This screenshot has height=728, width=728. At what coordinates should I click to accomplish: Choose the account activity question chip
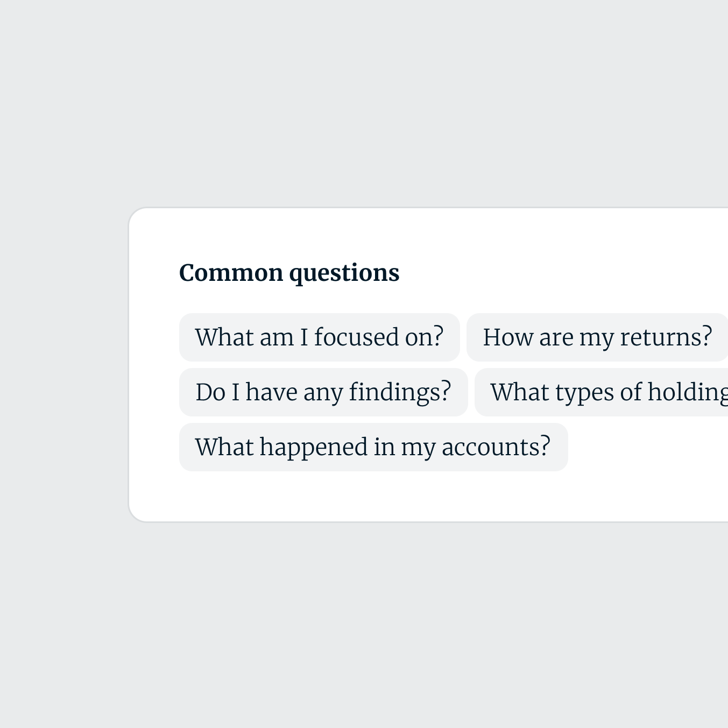373,447
